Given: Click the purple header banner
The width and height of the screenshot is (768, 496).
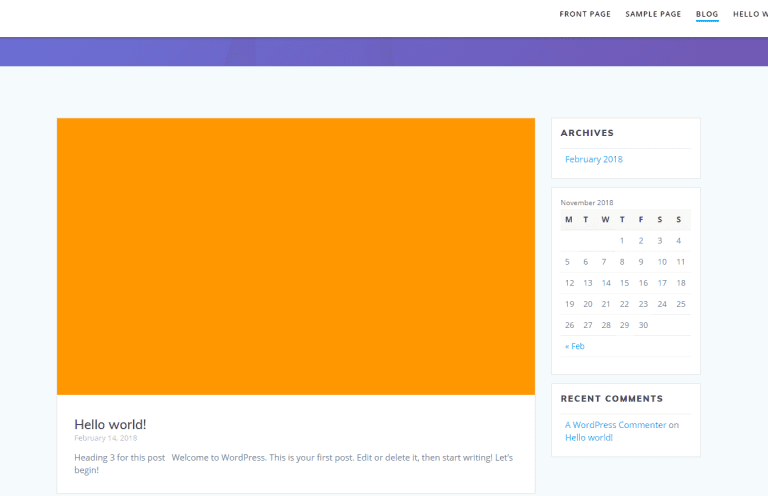Looking at the screenshot, I should pyautogui.click(x=384, y=52).
